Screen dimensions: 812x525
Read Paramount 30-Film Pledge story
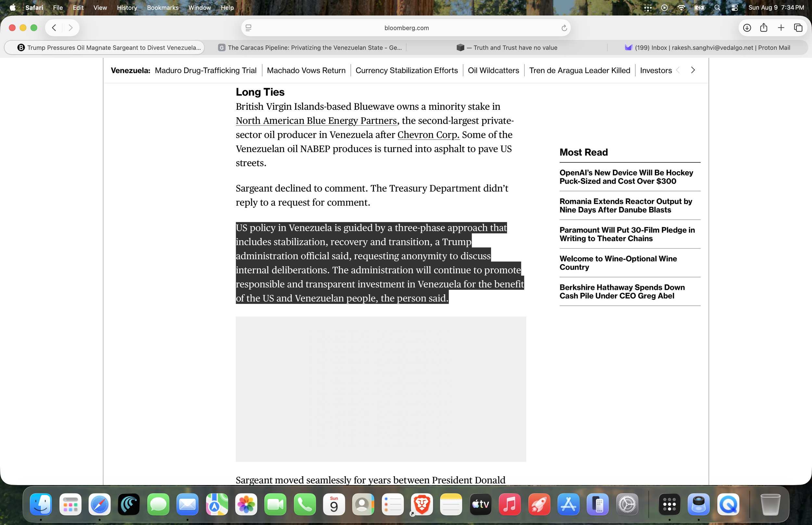(627, 234)
